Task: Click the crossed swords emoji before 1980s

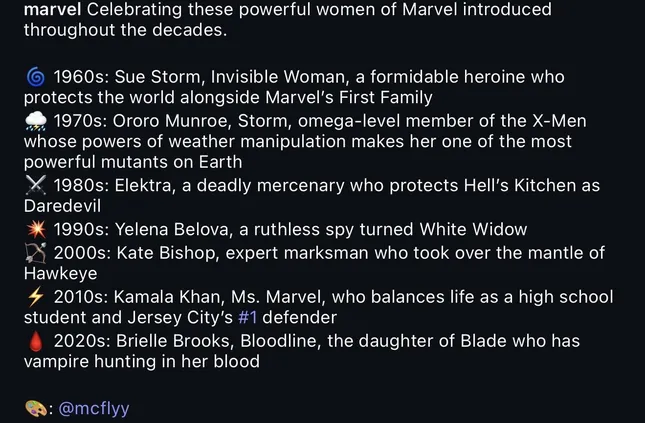Action: click(33, 185)
